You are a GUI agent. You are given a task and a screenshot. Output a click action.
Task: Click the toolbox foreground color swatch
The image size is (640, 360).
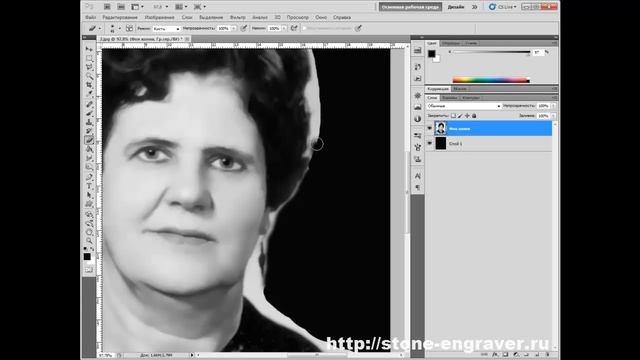(x=87, y=256)
